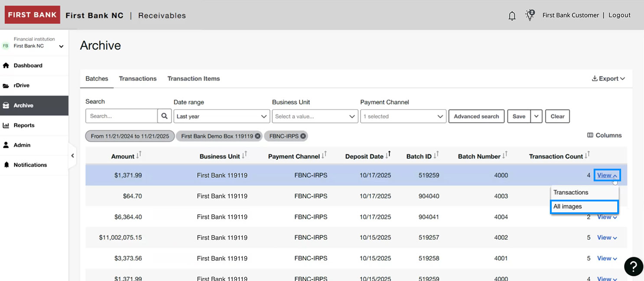Viewport: 644px width, 281px height.
Task: Click the lightbulb badge icon in the header
Action: point(529,15)
